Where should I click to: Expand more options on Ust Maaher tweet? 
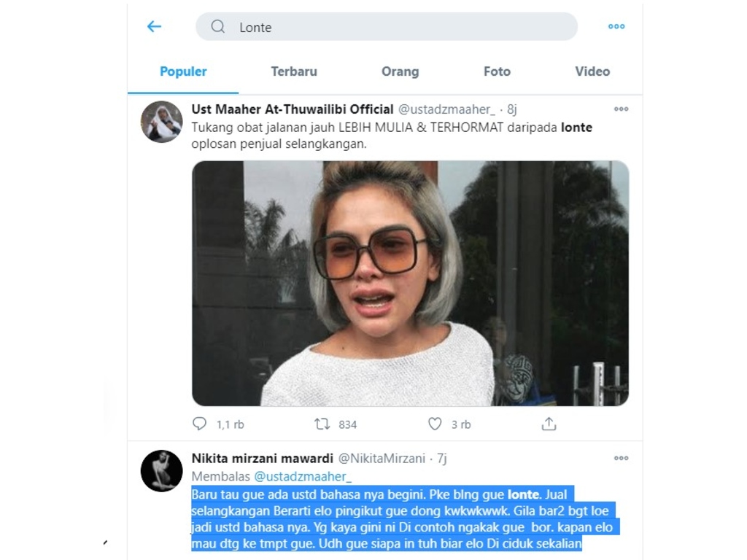click(621, 109)
